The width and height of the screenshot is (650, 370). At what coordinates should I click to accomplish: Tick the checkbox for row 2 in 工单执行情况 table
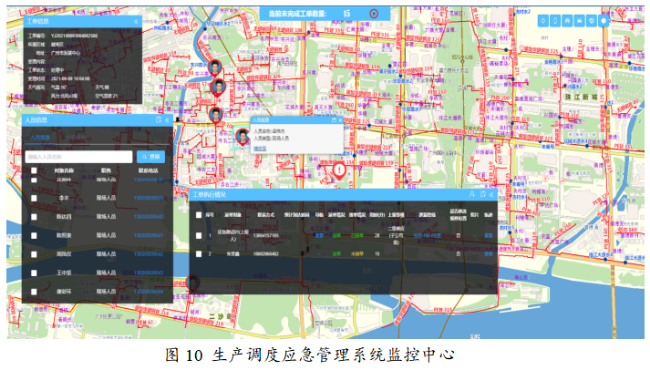tap(199, 254)
